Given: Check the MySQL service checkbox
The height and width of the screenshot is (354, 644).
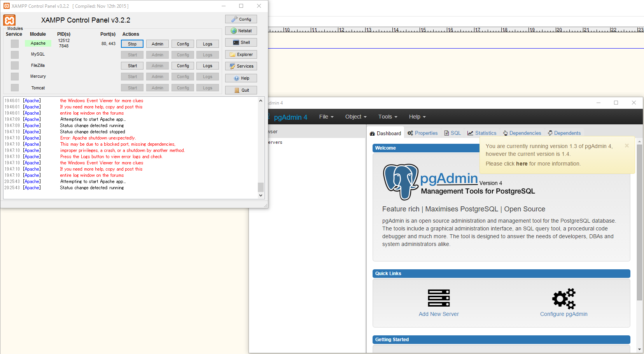Looking at the screenshot, I should (14, 54).
